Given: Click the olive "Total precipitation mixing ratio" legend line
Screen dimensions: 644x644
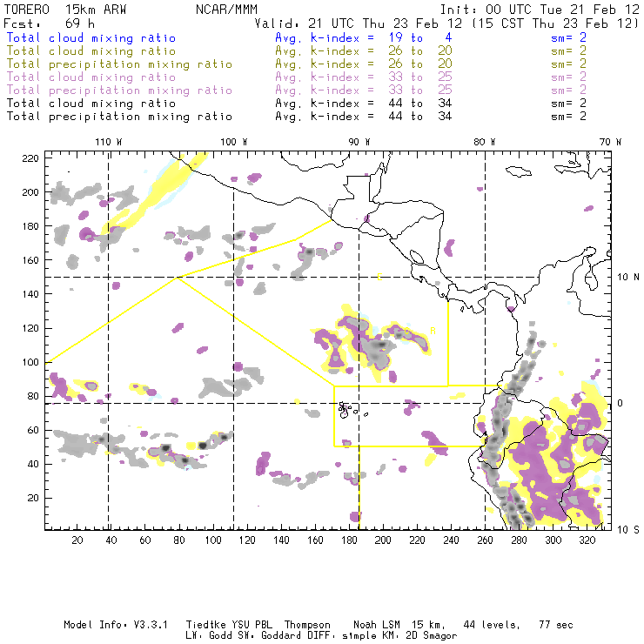Looking at the screenshot, I should click(119, 64).
